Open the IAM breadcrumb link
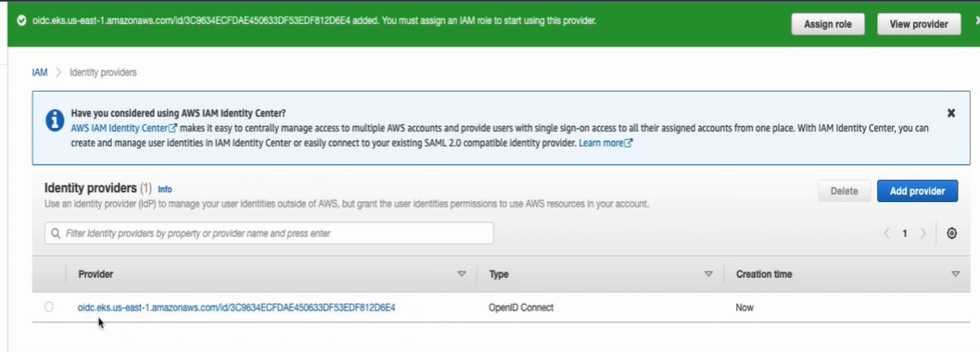 [39, 72]
